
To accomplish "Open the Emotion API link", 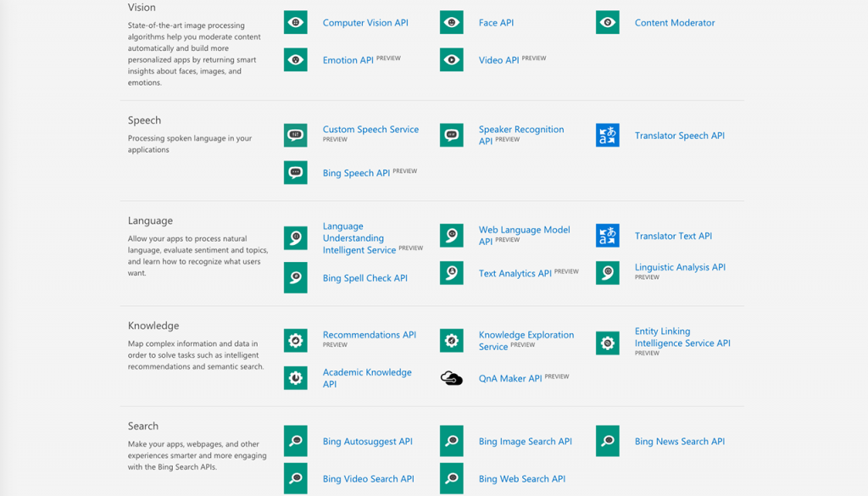I will [x=348, y=60].
